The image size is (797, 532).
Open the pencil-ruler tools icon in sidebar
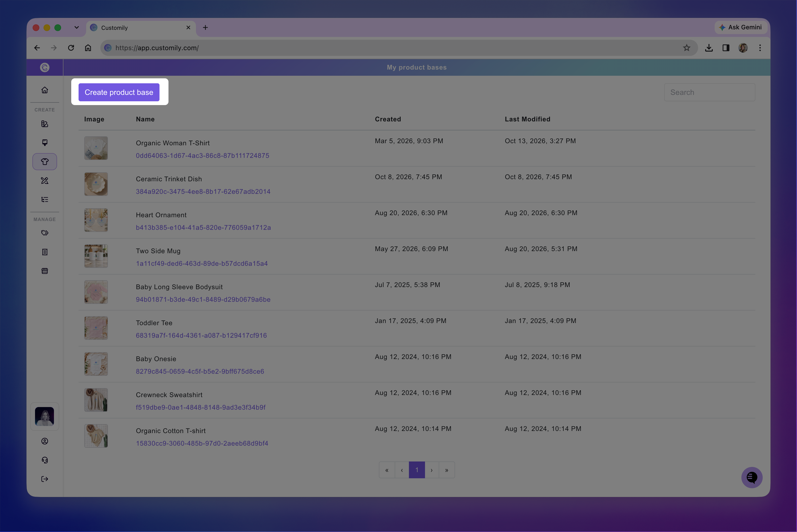[x=44, y=181]
